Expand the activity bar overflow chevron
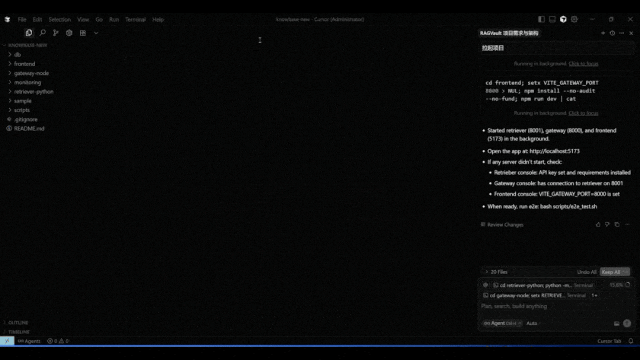Viewport: 640px width, 360px height. tap(96, 33)
